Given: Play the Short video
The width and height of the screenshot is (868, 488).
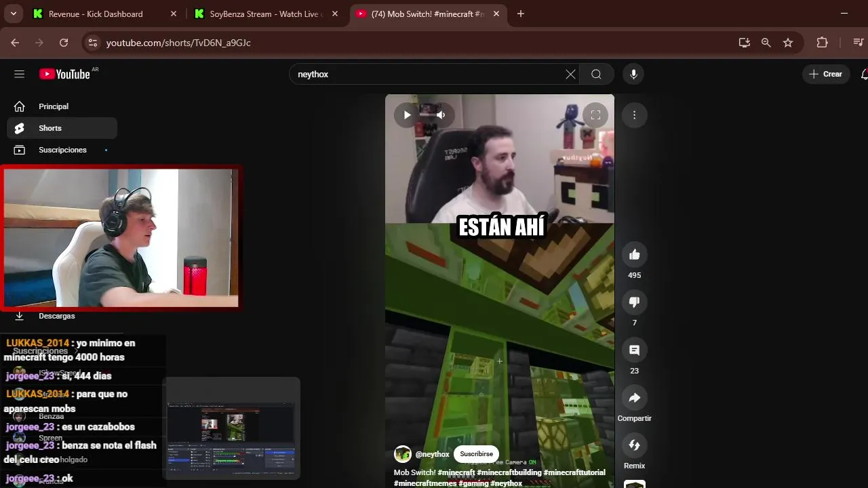Looking at the screenshot, I should point(407,115).
